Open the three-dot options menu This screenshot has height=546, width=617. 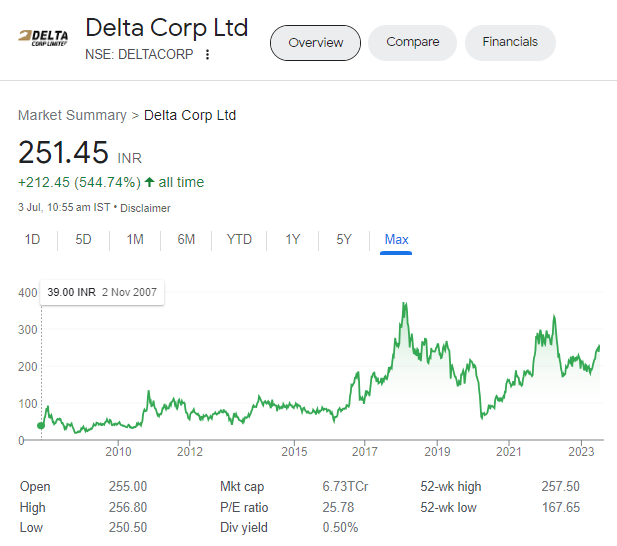point(207,54)
